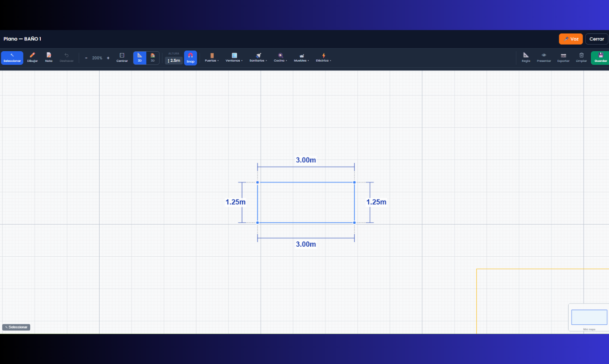The image size is (609, 364).
Task: Open the Sanitarios dropdown
Action: click(x=258, y=58)
